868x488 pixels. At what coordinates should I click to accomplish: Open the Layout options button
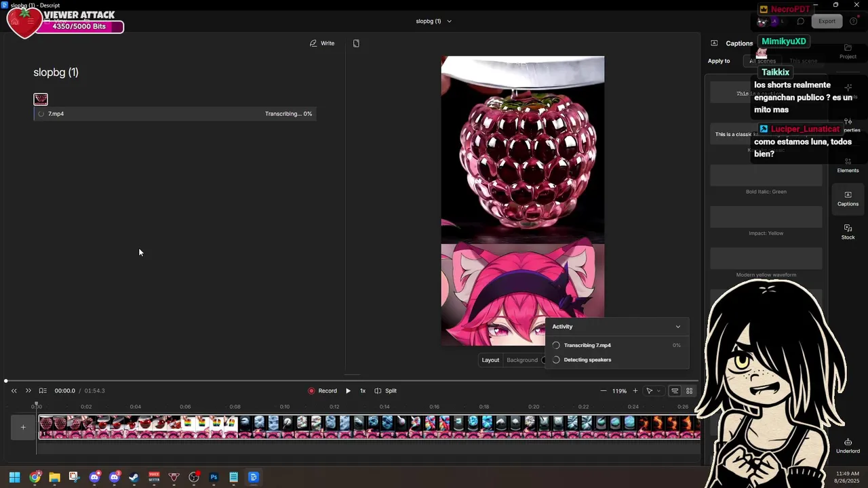click(x=490, y=360)
